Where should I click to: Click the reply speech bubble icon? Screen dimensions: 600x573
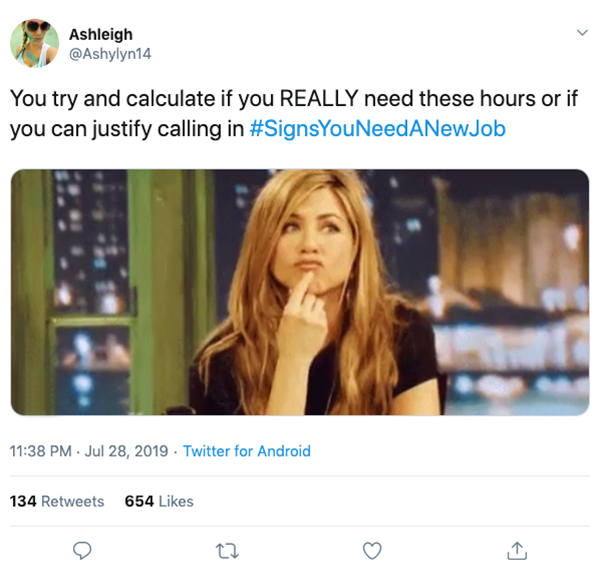[84, 550]
